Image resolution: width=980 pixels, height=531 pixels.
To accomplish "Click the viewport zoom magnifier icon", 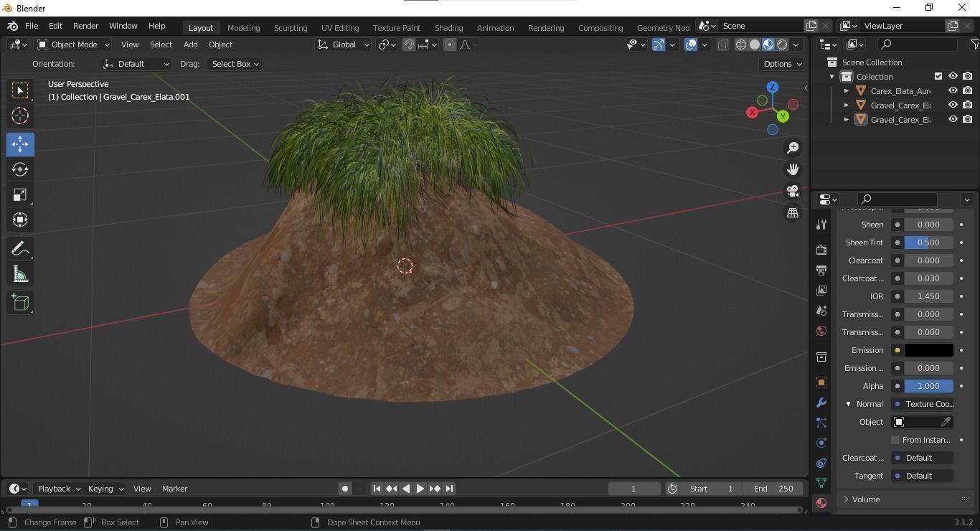I will pos(793,147).
